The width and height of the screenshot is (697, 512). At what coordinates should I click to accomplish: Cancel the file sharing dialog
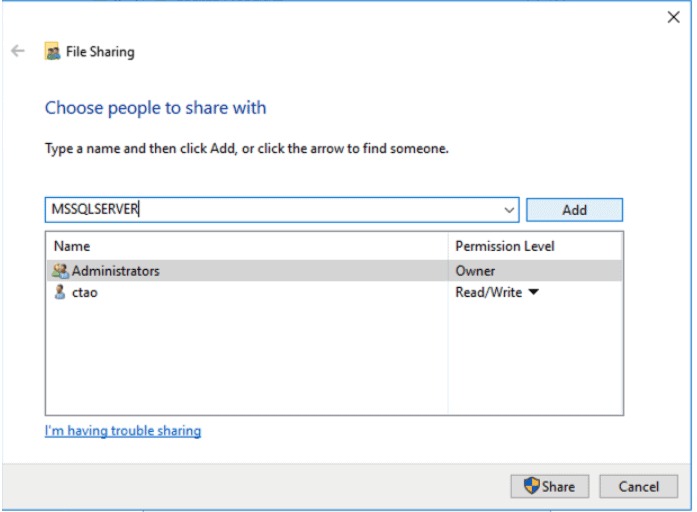[638, 487]
